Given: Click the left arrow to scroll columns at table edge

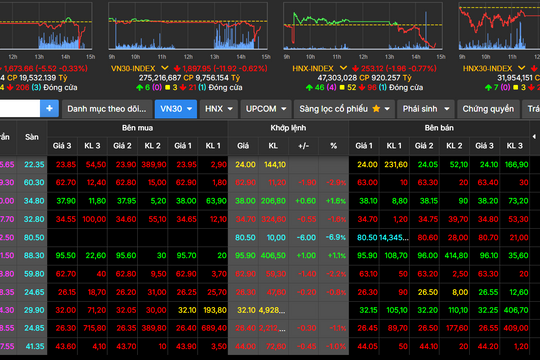Looking at the screenshot, I should click(534, 137).
